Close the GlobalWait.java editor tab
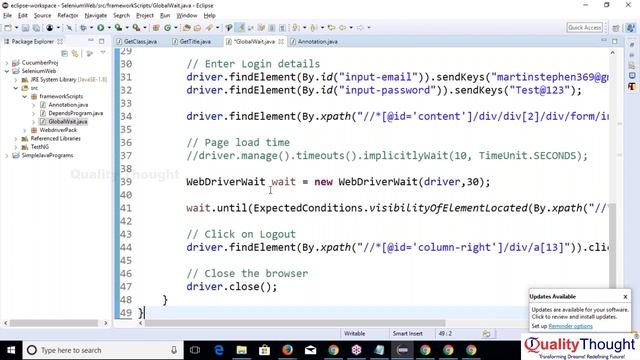Screen dimensions: 640x360 pos(281,42)
